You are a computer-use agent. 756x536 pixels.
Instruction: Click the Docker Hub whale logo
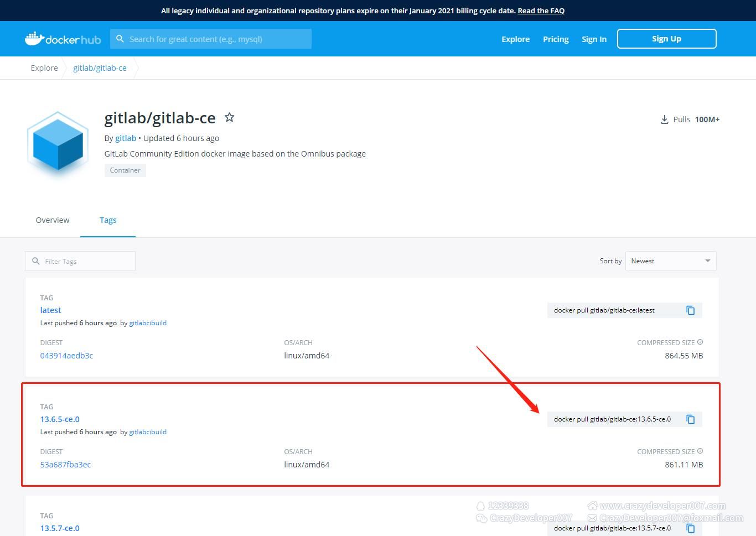point(63,39)
